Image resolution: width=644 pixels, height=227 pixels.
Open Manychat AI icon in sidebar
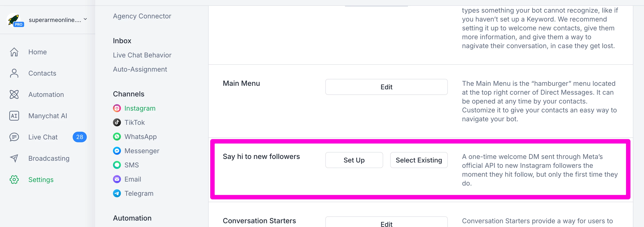[x=14, y=116]
